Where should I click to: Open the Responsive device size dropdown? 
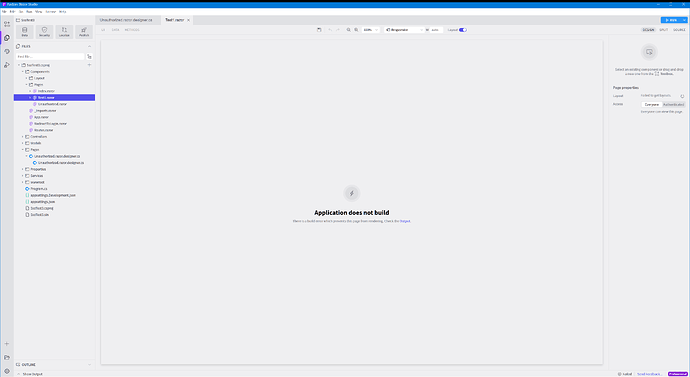point(404,30)
